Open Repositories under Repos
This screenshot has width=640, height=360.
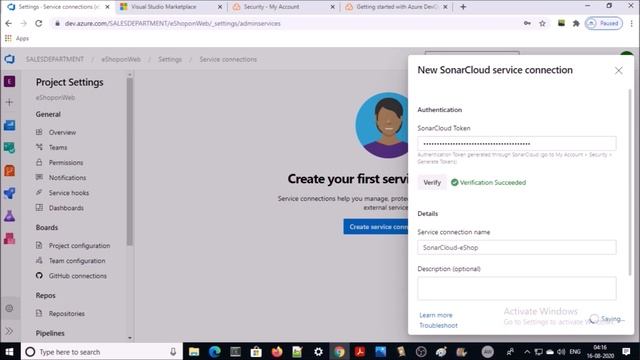click(x=67, y=313)
